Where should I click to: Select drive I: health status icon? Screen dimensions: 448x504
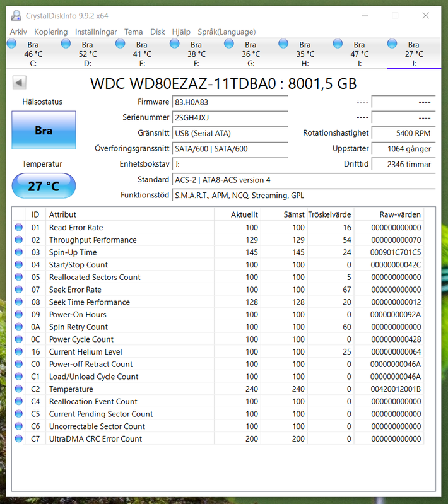338,44
